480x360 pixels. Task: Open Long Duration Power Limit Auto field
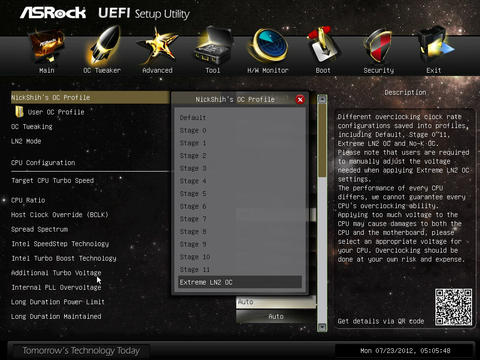click(276, 302)
